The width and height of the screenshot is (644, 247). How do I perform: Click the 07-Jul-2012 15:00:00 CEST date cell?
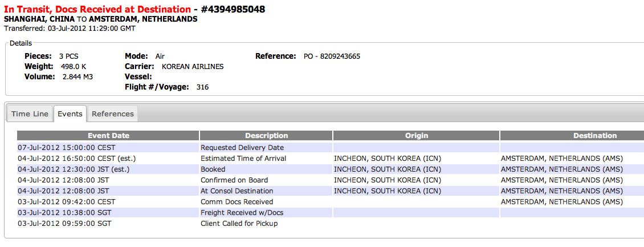point(66,147)
